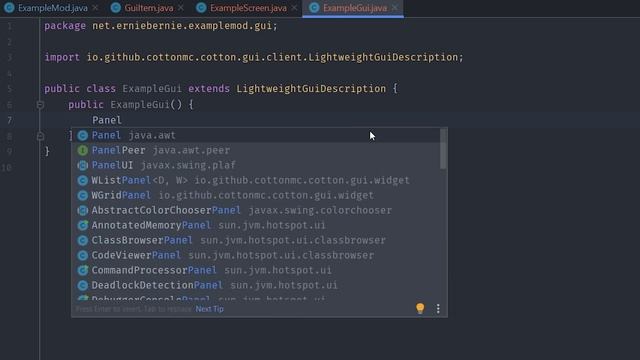
Task: Click the ExampleMod.java class file icon
Action: coord(9,8)
